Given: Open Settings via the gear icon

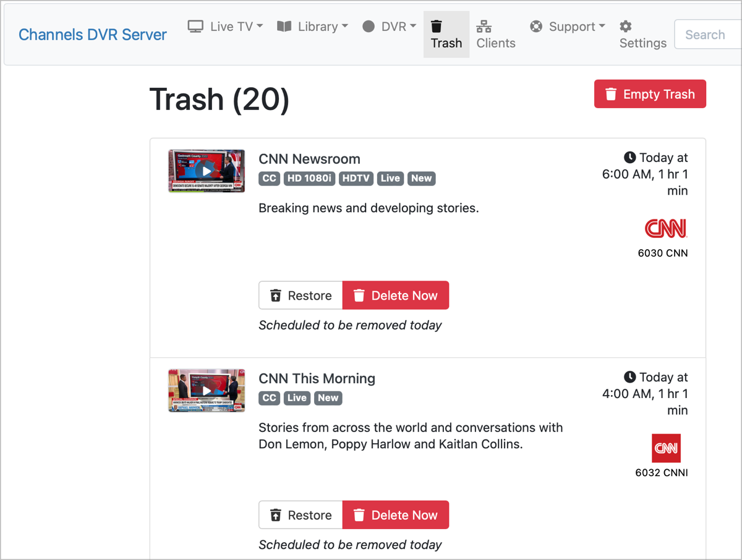Looking at the screenshot, I should point(626,27).
